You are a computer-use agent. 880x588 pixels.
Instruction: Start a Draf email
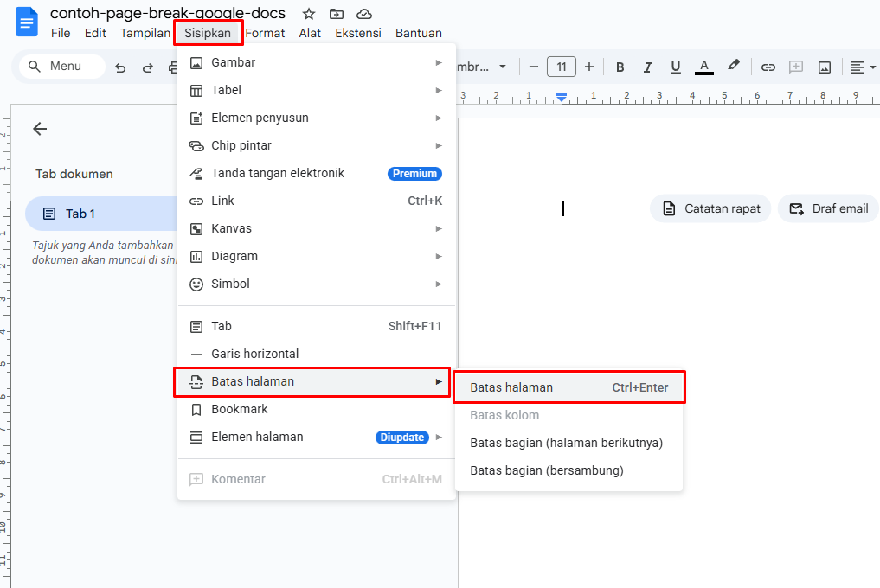(x=831, y=208)
